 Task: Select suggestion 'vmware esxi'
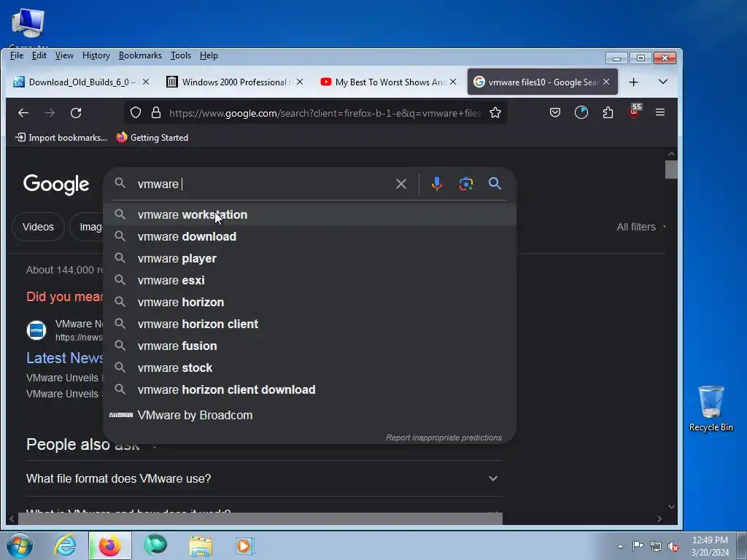(x=309, y=281)
